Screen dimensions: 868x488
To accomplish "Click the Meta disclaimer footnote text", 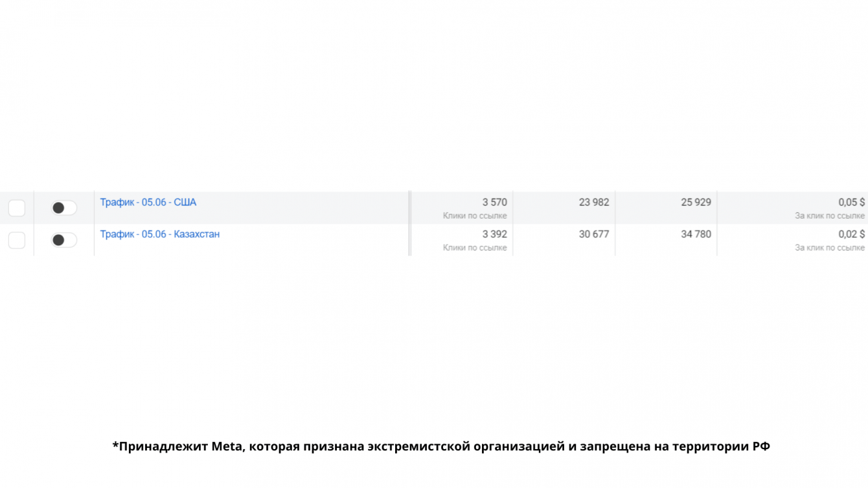I will tap(440, 447).
